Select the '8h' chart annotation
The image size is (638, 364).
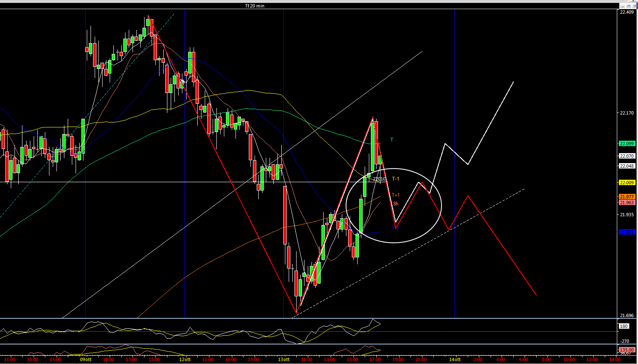396,204
